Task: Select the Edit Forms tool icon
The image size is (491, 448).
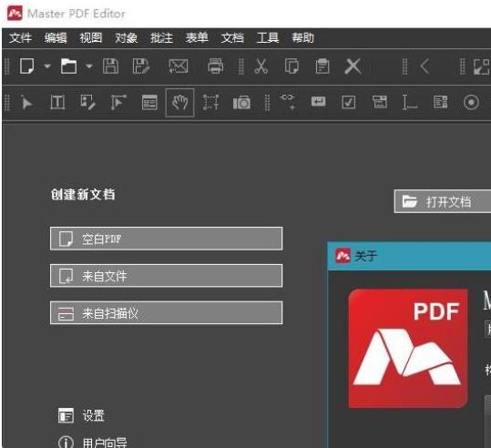Action: [x=87, y=102]
